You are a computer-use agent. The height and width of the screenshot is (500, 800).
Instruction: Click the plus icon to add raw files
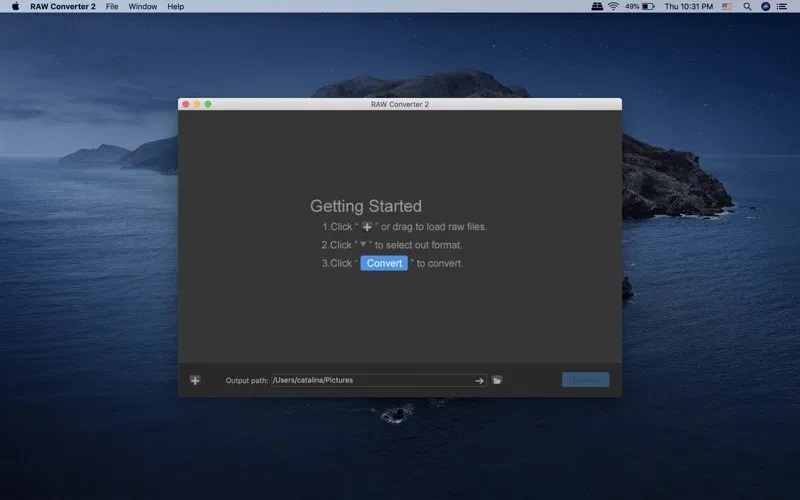click(x=195, y=380)
